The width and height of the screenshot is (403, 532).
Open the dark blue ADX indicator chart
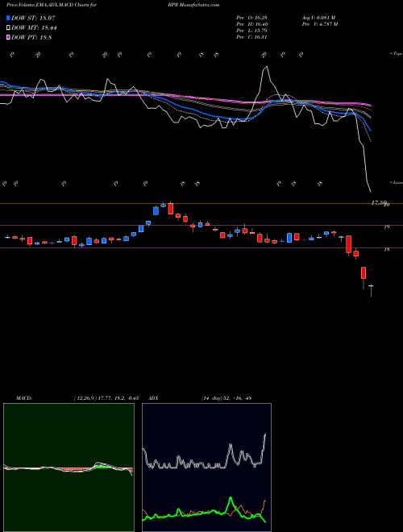[x=206, y=468]
